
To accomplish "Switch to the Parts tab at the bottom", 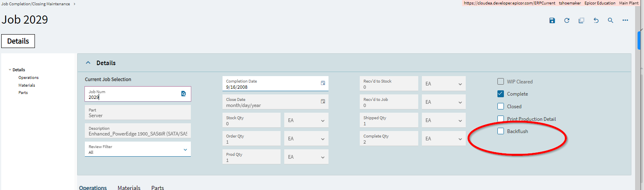I will coord(158,188).
